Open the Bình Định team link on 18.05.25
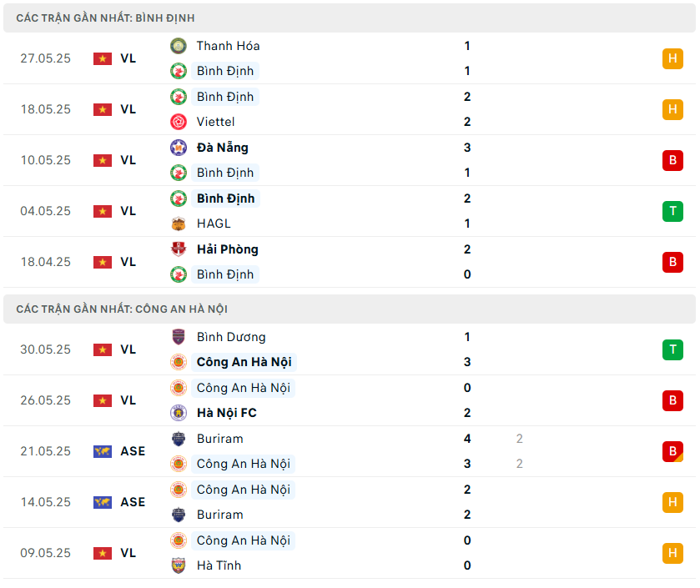 coord(225,97)
